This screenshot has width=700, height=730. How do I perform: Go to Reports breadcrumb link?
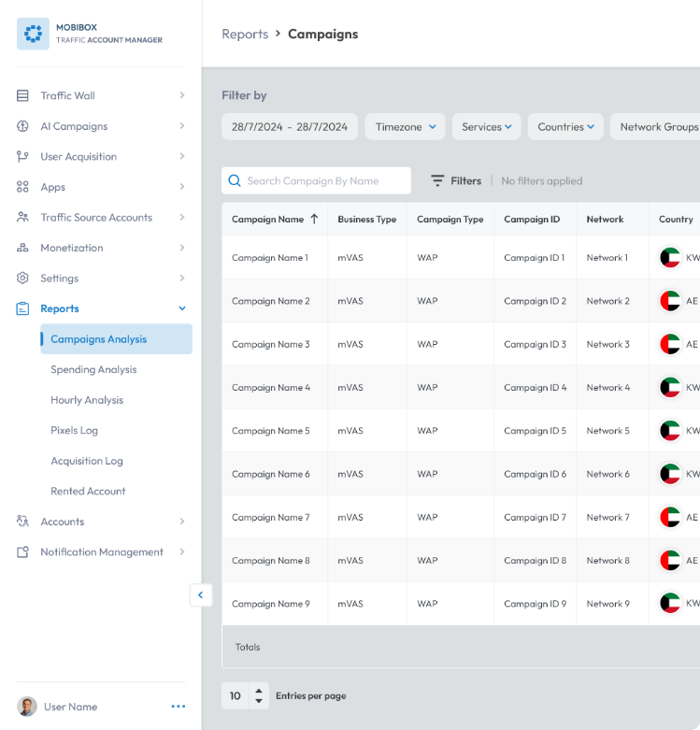245,34
